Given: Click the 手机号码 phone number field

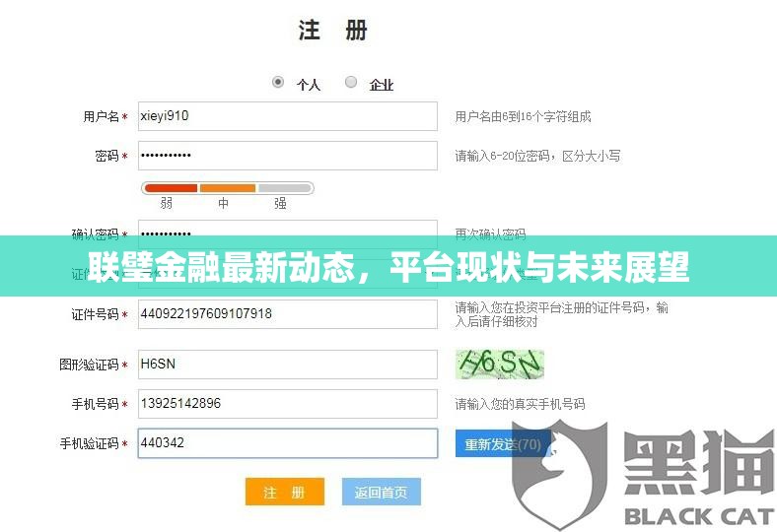Looking at the screenshot, I should 287,403.
